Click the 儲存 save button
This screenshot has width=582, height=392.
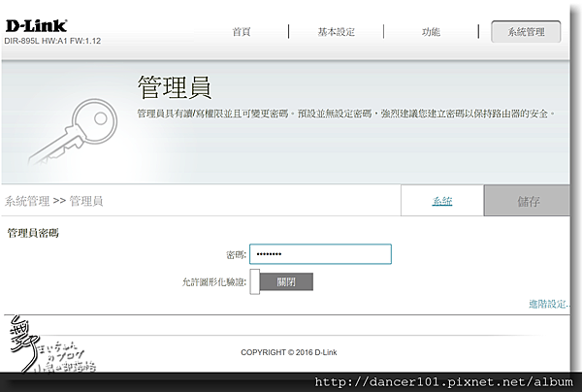(527, 201)
